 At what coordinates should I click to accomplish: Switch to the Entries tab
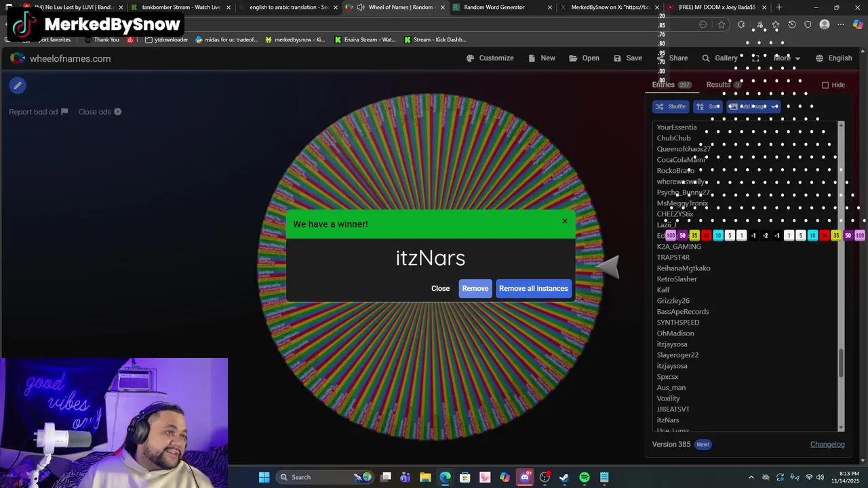point(671,85)
